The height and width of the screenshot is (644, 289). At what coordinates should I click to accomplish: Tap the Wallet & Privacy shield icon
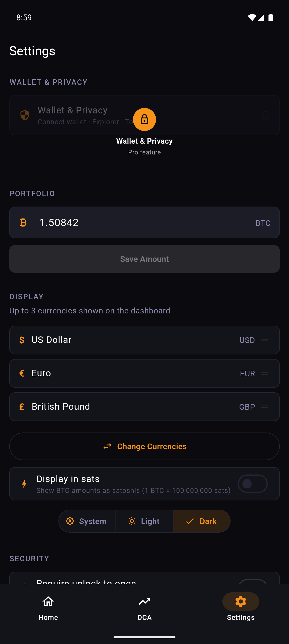pos(25,115)
